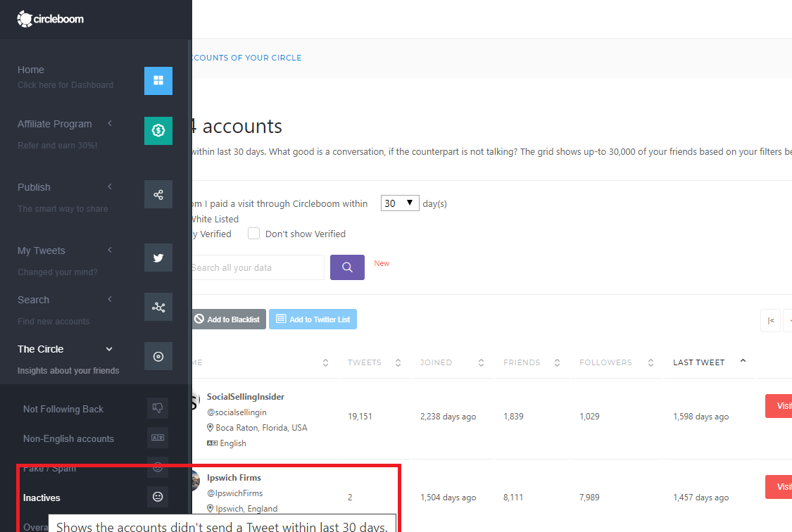792x532 pixels.
Task: Open the Publish share icon
Action: pos(158,194)
